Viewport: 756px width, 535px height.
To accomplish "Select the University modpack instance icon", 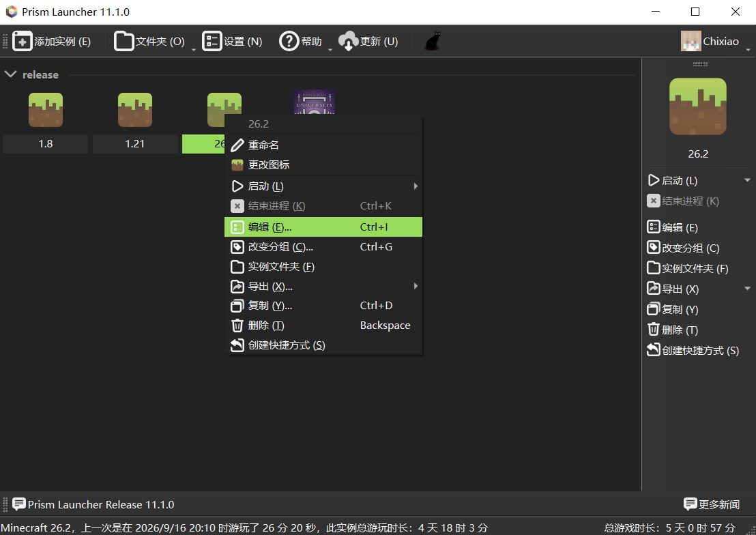I will tap(315, 102).
